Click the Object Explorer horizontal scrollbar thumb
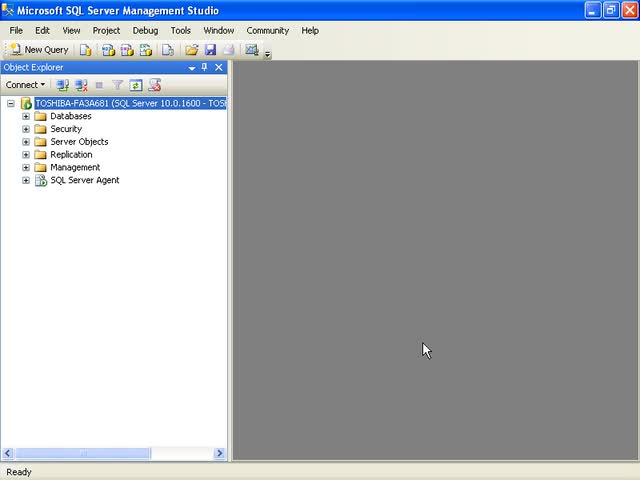Viewport: 640px width, 480px height. pyautogui.click(x=83, y=453)
